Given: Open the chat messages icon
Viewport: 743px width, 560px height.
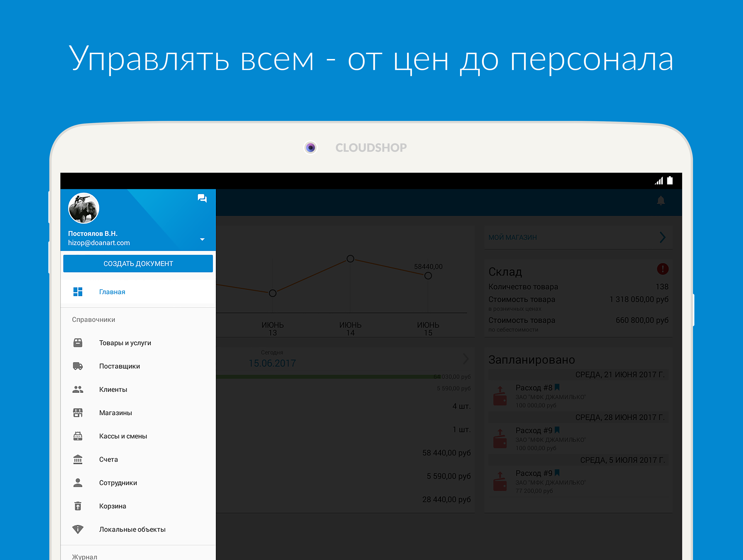Looking at the screenshot, I should [x=202, y=198].
